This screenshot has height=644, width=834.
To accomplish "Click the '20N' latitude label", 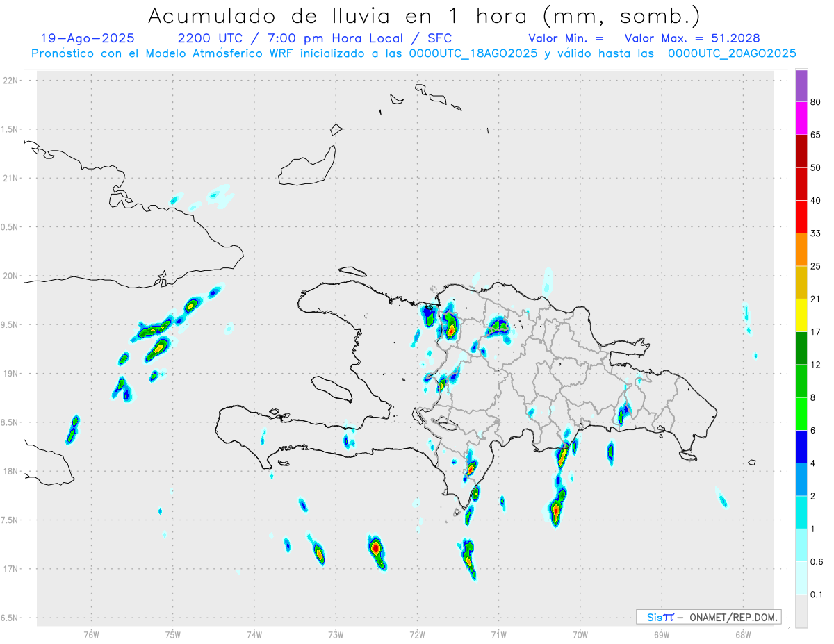I will [11, 276].
